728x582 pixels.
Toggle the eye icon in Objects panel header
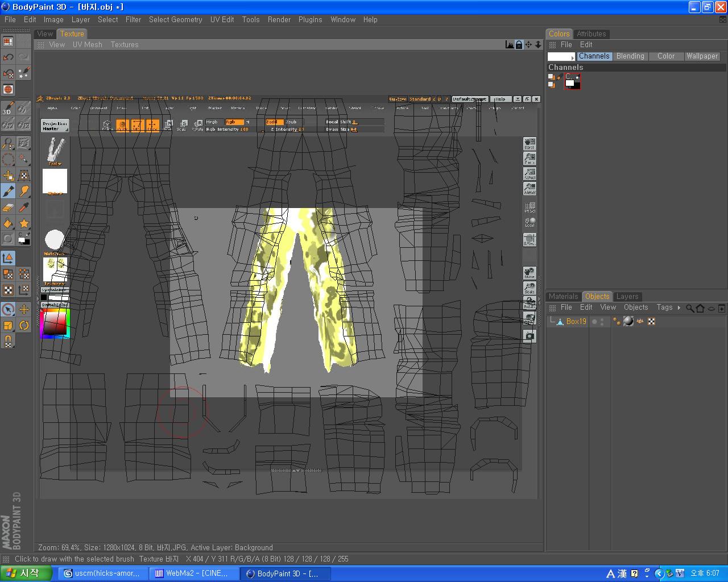point(712,309)
